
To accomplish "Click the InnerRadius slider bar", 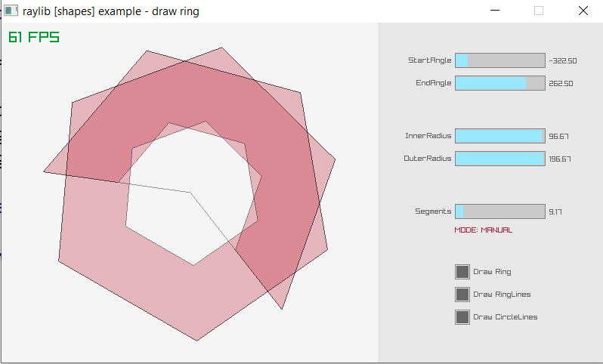I will tap(499, 136).
